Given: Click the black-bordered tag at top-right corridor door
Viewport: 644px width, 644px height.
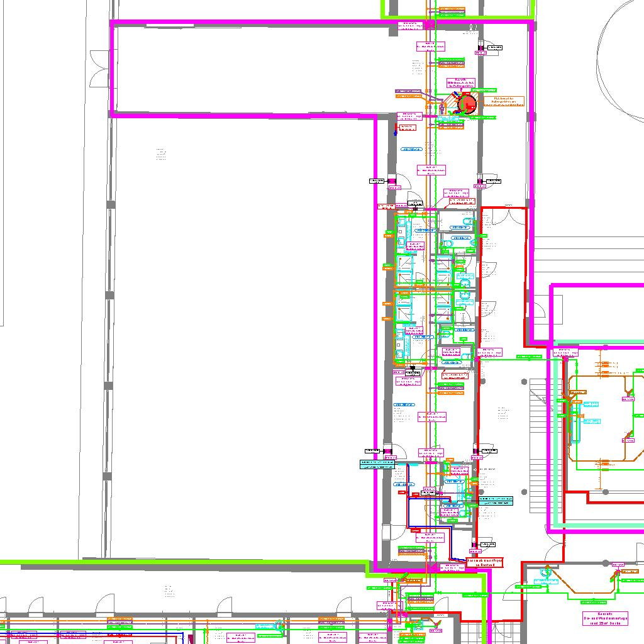Looking at the screenshot, I should [x=495, y=48].
